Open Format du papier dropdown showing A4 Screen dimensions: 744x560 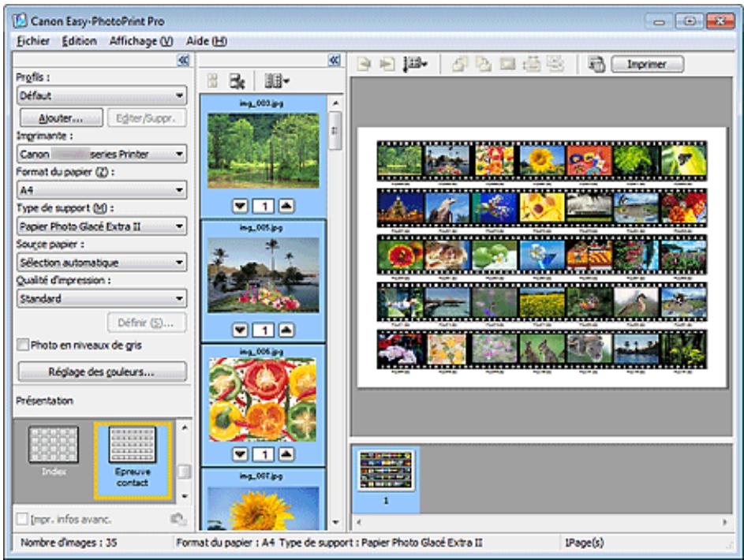pyautogui.click(x=102, y=190)
